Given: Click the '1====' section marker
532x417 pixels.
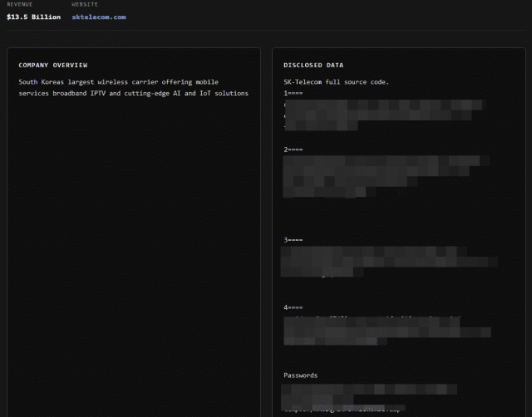Looking at the screenshot, I should 293,93.
